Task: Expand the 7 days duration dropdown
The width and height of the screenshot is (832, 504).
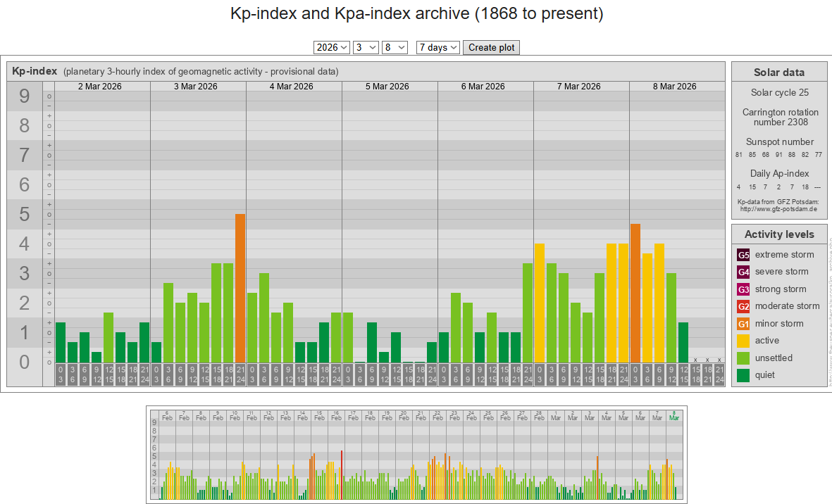Action: pyautogui.click(x=438, y=47)
